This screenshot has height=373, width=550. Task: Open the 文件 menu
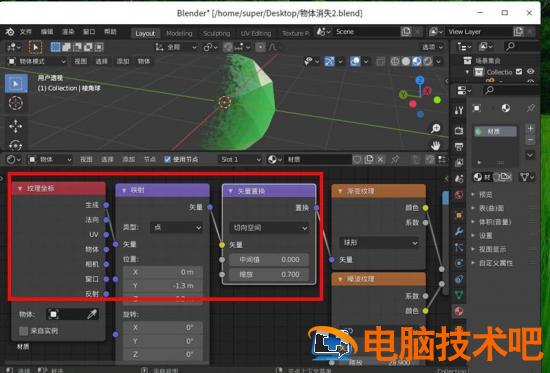(x=25, y=32)
